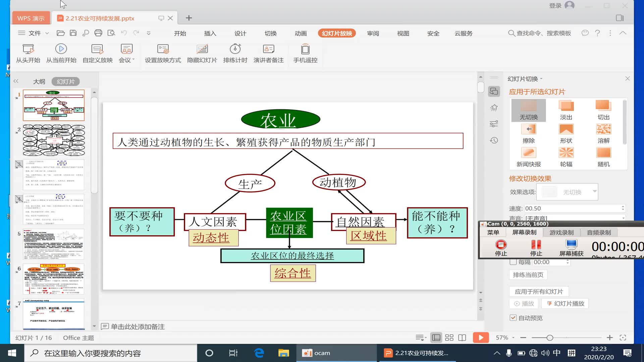This screenshot has height=362, width=644.
Task: Toggle the every interval (每隔) checkbox
Action: (x=513, y=262)
